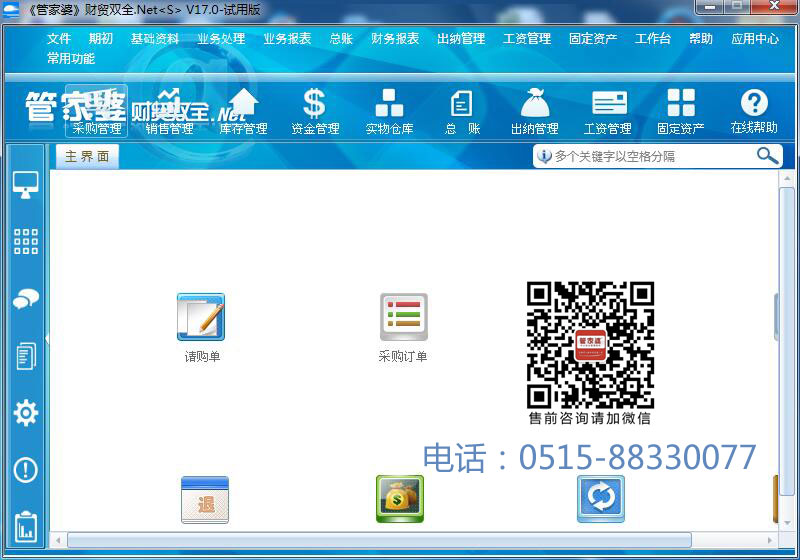Click the info icon in search box

[544, 156]
